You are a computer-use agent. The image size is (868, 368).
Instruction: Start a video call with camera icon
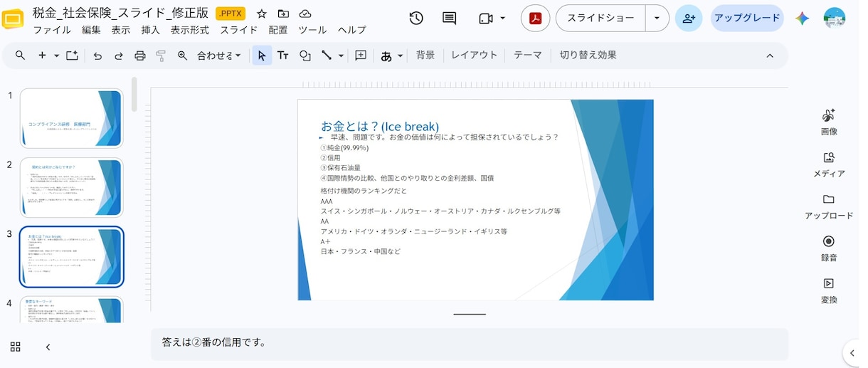486,18
